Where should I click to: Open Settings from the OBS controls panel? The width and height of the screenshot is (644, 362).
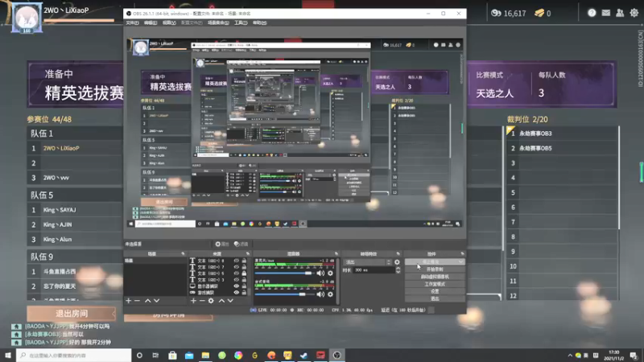tap(435, 291)
